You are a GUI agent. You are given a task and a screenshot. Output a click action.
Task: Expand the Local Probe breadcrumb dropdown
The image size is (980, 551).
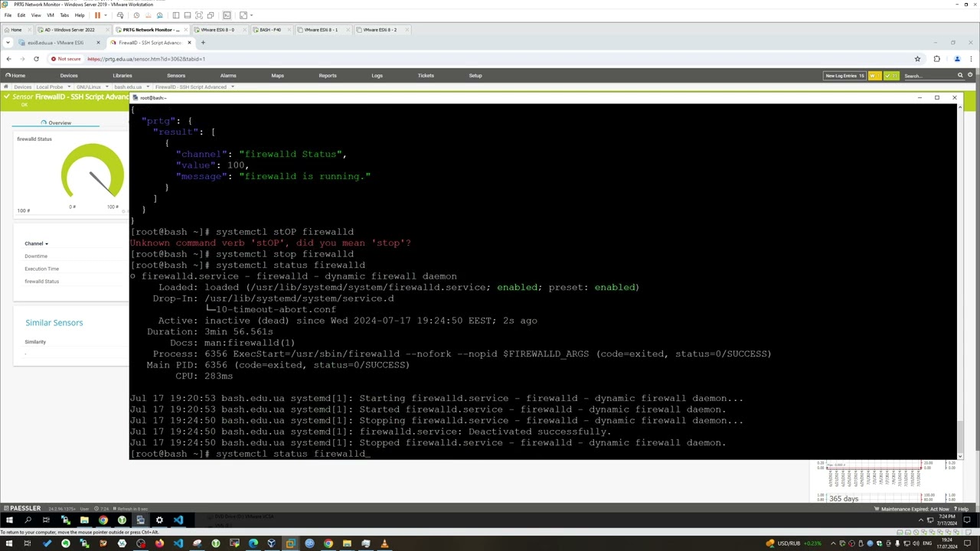coord(68,87)
